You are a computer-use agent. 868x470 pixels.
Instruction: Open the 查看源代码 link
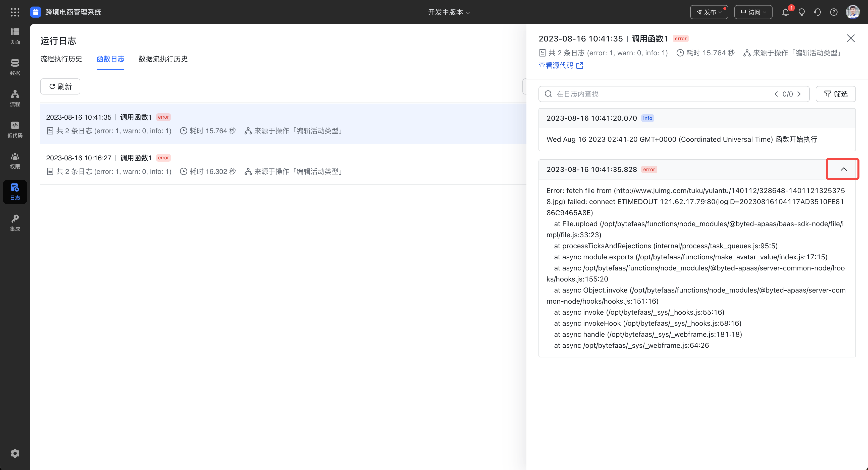[x=561, y=66]
